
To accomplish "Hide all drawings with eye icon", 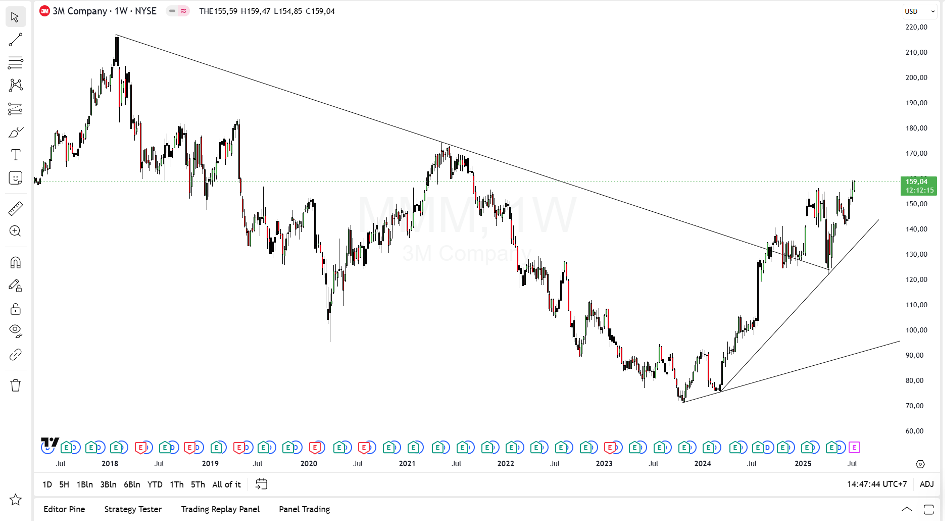I will click(x=15, y=331).
